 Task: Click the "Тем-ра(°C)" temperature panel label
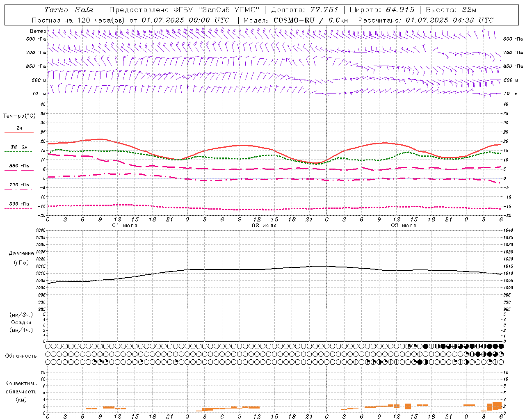(x=19, y=116)
